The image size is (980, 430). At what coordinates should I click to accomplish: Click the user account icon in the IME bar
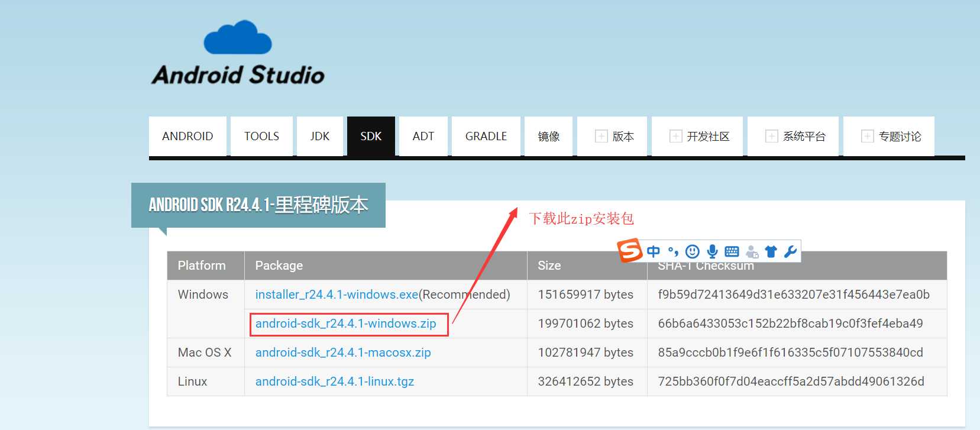752,251
